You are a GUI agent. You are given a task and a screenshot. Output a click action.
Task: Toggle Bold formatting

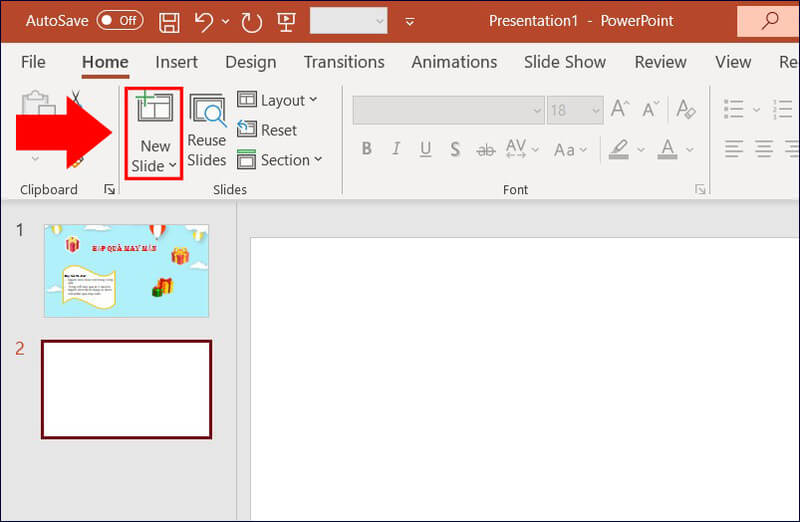pos(366,149)
